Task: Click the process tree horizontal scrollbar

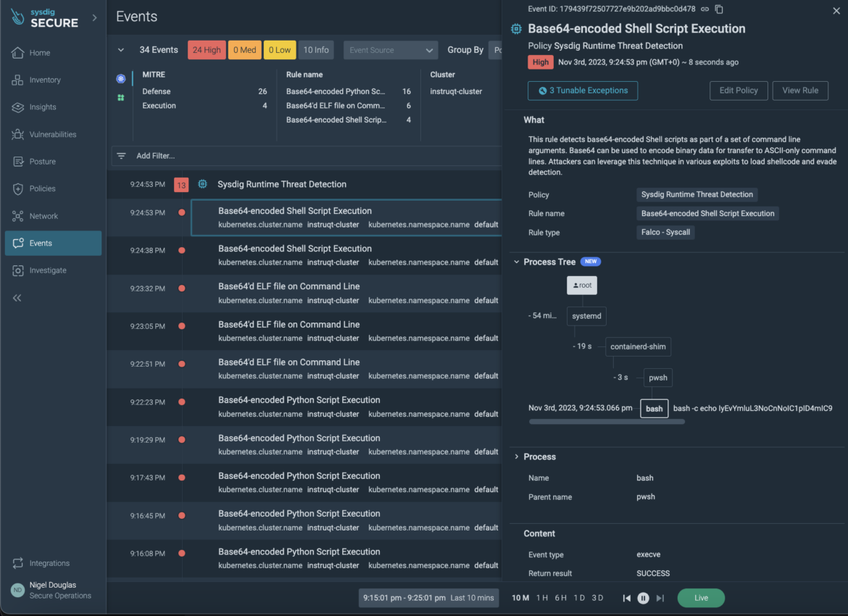Action: 607,422
